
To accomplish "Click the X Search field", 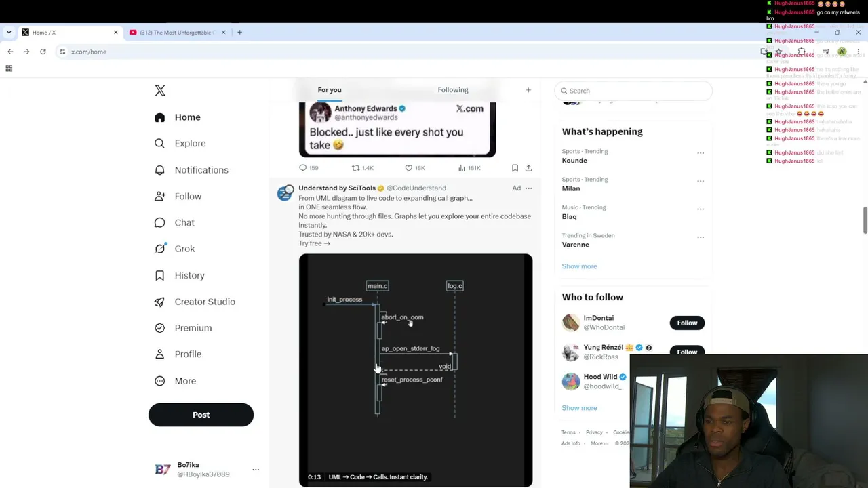I will (633, 91).
